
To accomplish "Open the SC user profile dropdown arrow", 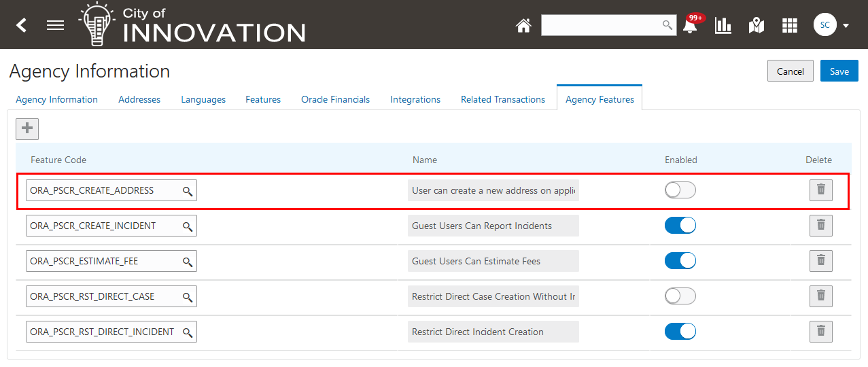I will pos(846,26).
